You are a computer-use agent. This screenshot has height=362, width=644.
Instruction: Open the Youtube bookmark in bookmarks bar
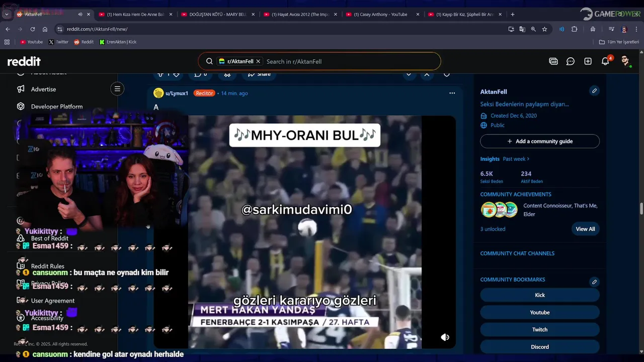tap(31, 42)
